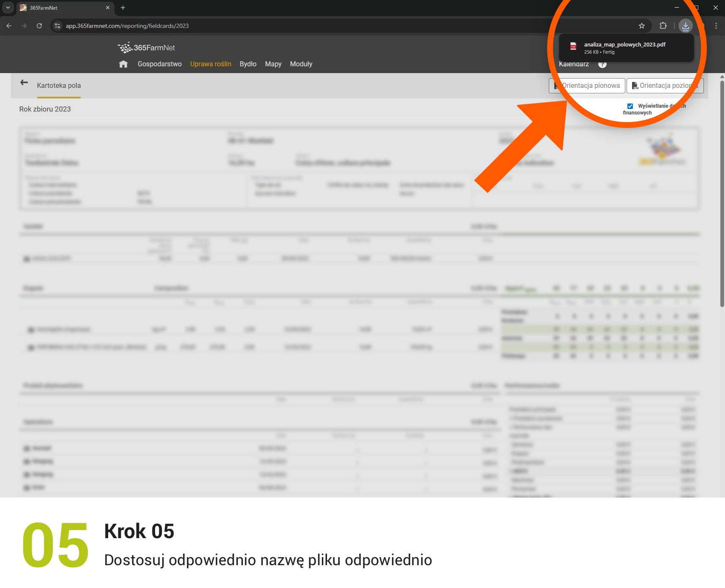
Task: Open site information in address bar
Action: click(x=57, y=26)
